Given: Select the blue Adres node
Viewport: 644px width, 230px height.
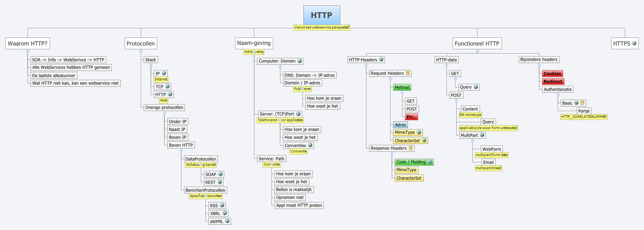Looking at the screenshot, I should (x=400, y=125).
